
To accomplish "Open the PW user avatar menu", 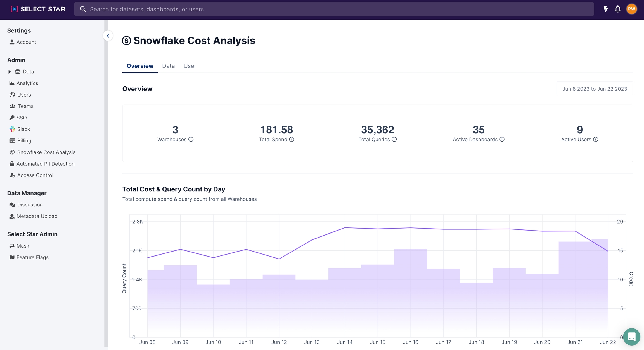I will 631,9.
